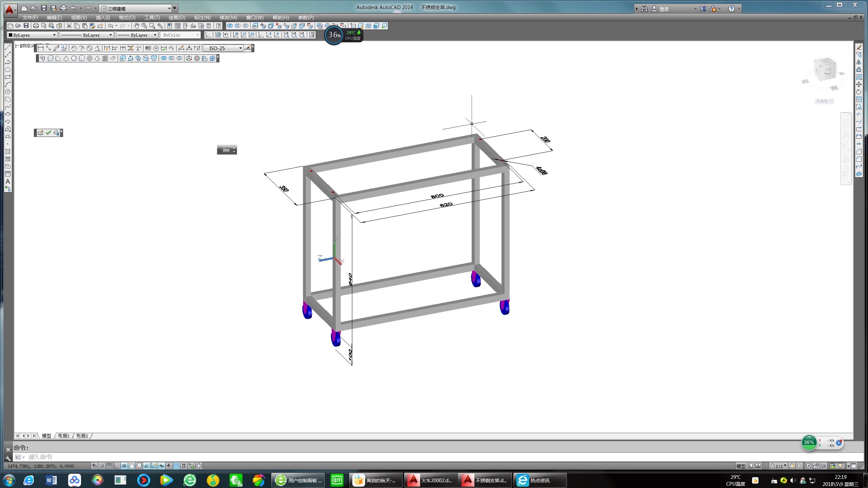Viewport: 868px width, 488px height.
Task: Select the Sphere solid tool
Action: pyautogui.click(x=74, y=58)
